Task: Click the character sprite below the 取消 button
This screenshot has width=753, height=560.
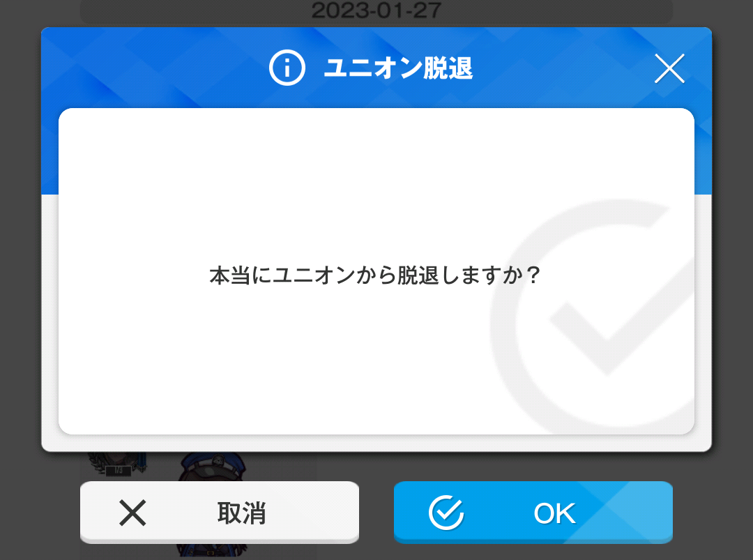Action: pos(211,550)
